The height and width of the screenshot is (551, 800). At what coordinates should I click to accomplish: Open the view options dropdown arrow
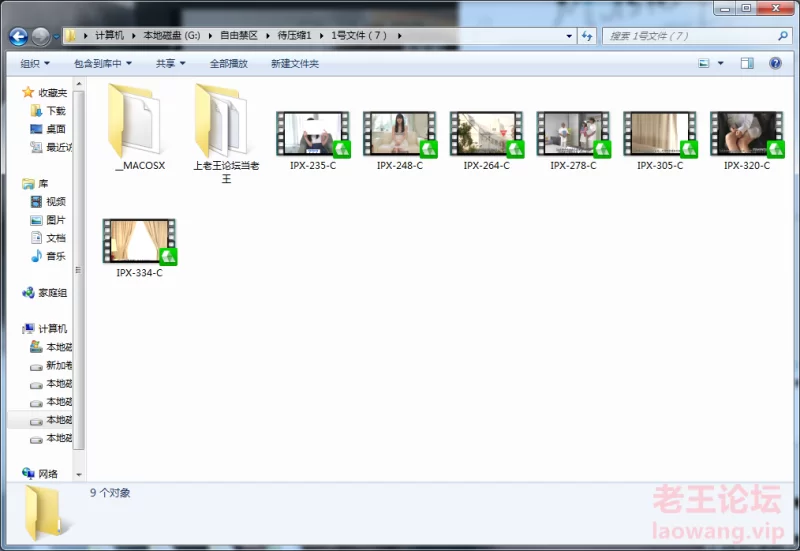point(721,63)
